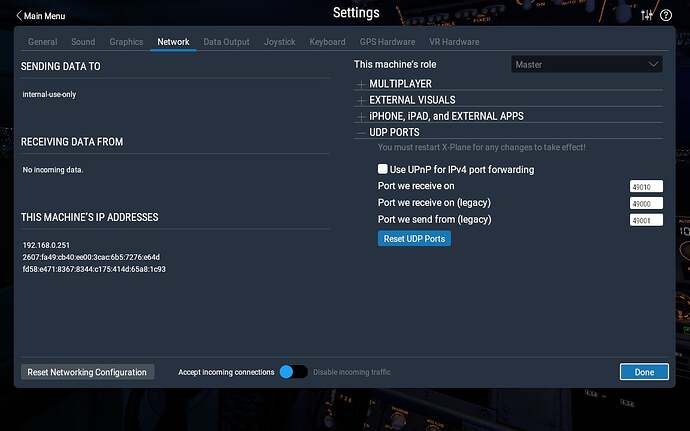Image resolution: width=690 pixels, height=431 pixels.
Task: Enable Use UPnP for IPv4 port forwarding
Action: point(382,170)
